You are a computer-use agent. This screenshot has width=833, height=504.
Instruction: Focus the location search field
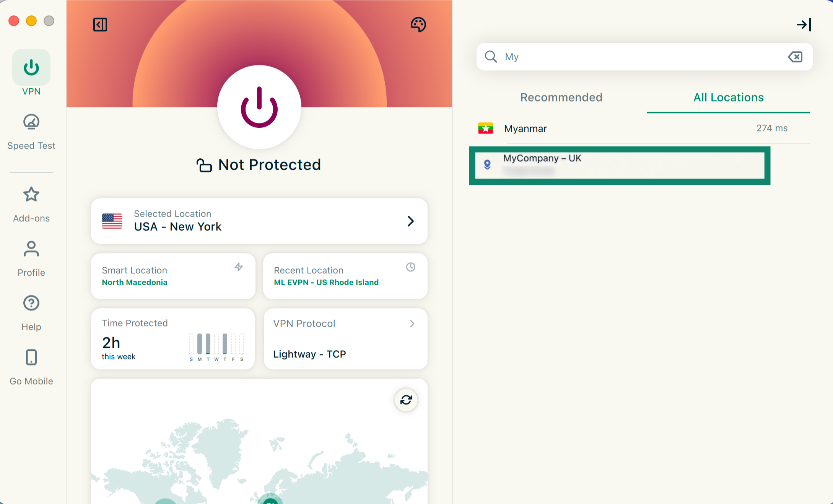[644, 57]
